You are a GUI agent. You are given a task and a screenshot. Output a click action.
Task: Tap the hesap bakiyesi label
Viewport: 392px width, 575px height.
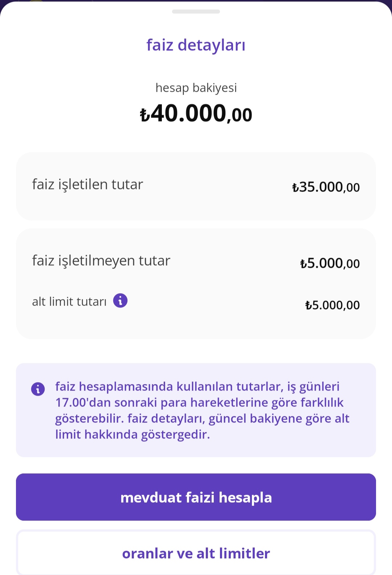(196, 88)
